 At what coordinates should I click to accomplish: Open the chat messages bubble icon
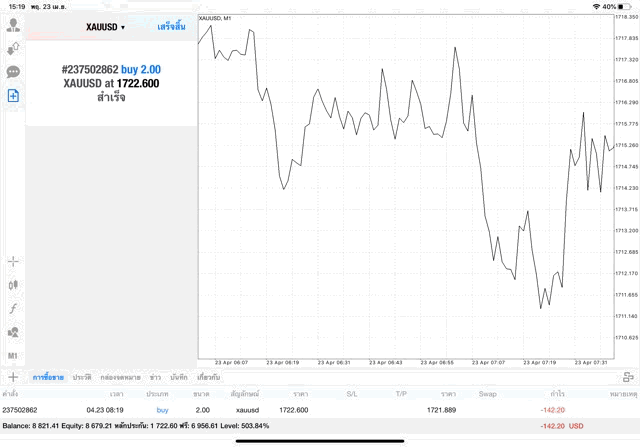click(x=13, y=72)
